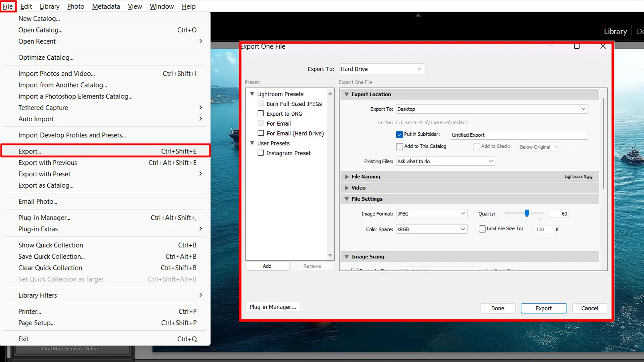The image size is (644, 362).
Task: Check Instagram Preset checkbox
Action: (x=261, y=153)
